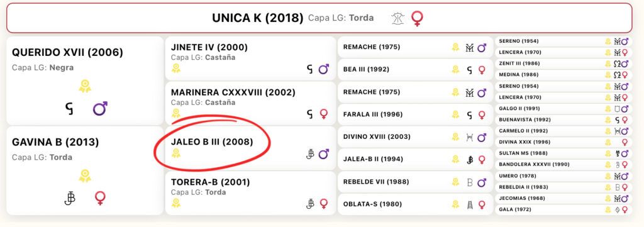Image resolution: width=644 pixels, height=227 pixels.
Task: Open the REBELDE VII (1988) ancestor
Action: click(415, 182)
